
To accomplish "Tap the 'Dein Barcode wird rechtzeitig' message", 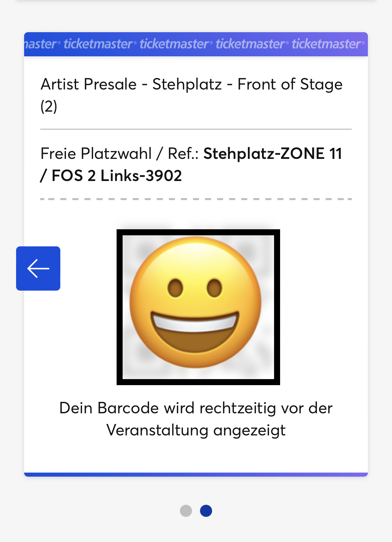I will (168, 408).
